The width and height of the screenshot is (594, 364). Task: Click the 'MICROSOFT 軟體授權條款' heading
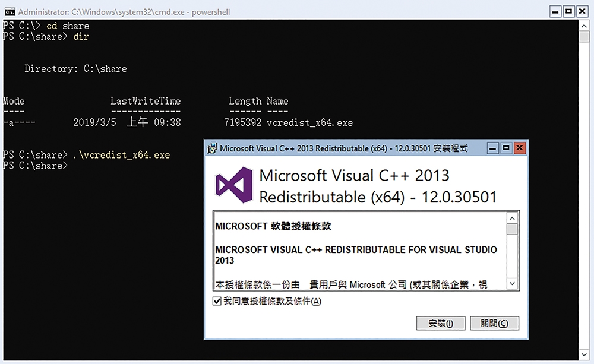pos(273,226)
